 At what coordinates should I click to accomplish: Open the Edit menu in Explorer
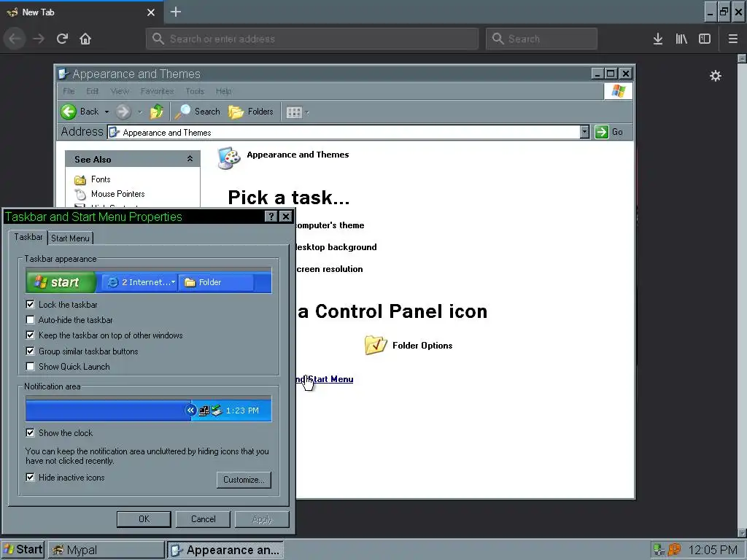click(x=92, y=91)
